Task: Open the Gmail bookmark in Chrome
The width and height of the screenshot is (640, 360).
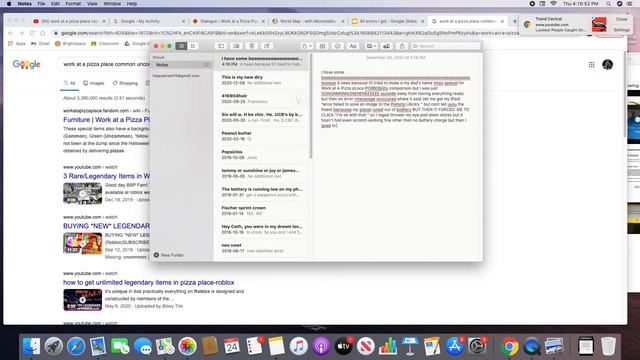Action: pos(40,44)
